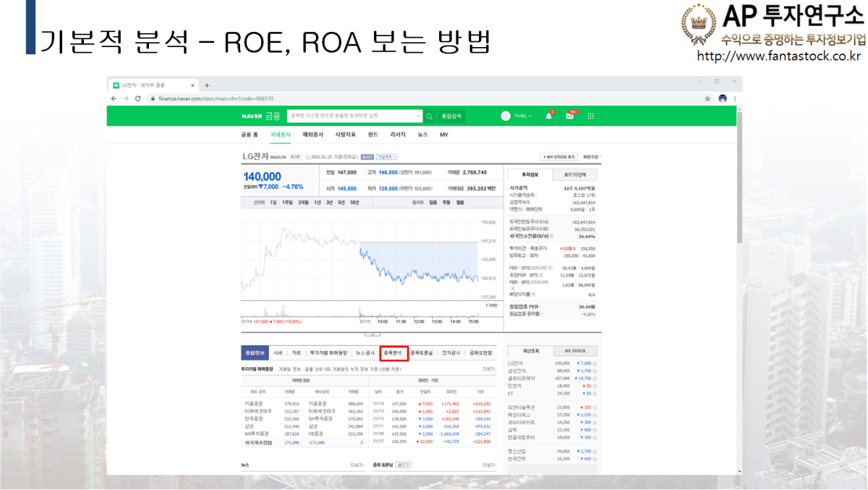Switch to 일봉 candle chart
Screen dimensions: 868x490
pyautogui.click(x=433, y=203)
